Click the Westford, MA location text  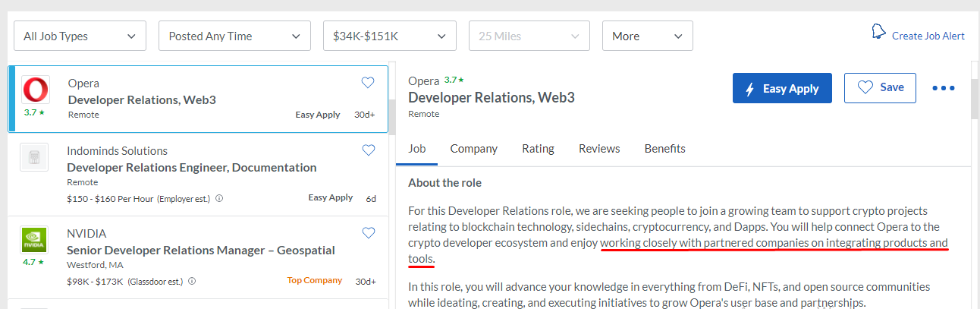96,265
